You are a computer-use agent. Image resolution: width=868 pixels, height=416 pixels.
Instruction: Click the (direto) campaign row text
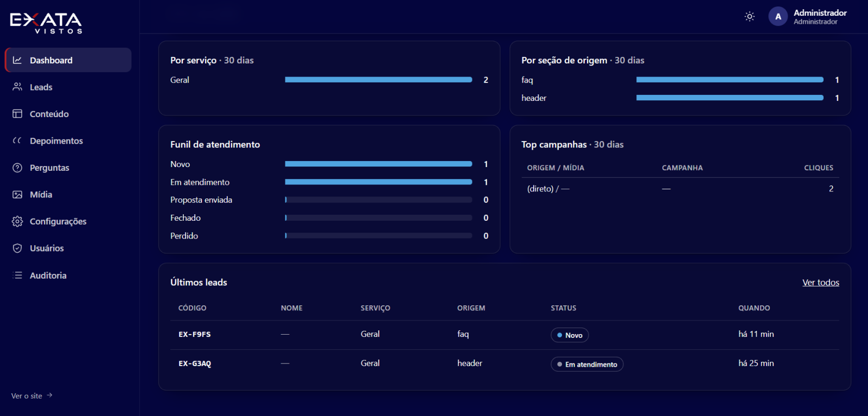click(548, 189)
